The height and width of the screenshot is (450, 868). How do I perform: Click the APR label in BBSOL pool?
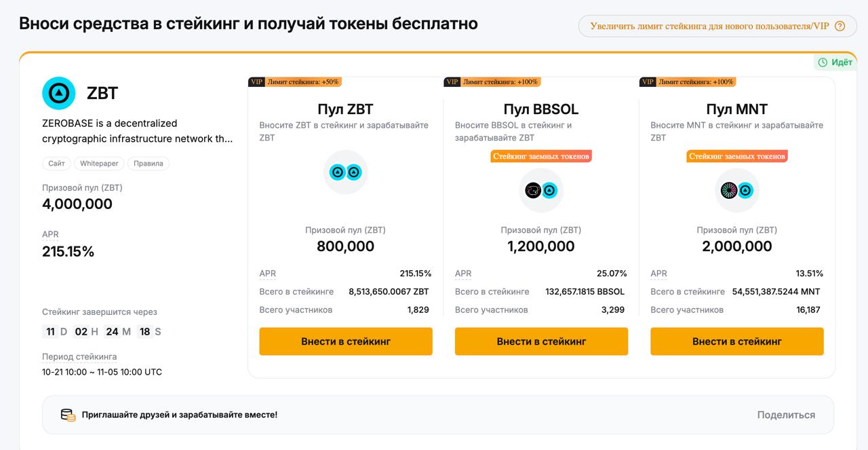click(463, 274)
